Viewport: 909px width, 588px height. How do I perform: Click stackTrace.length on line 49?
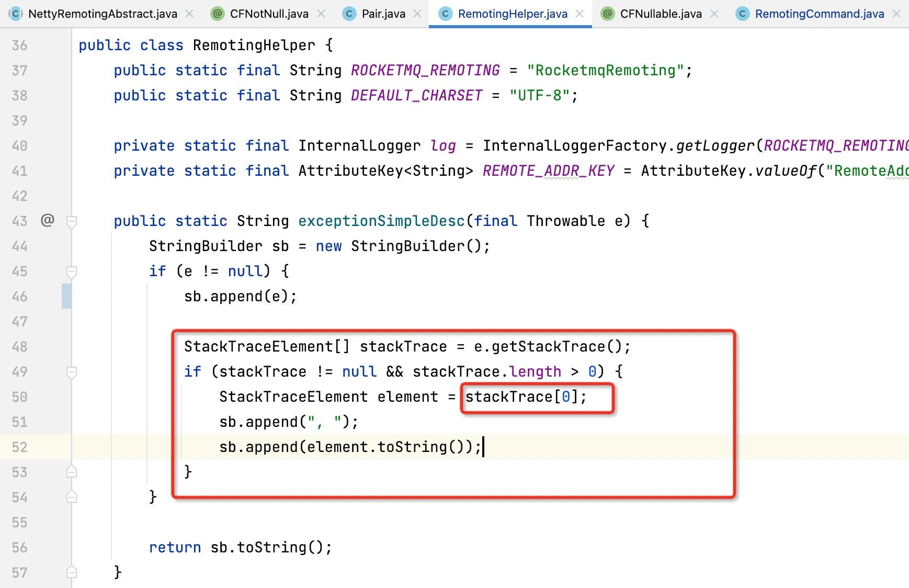tap(487, 372)
